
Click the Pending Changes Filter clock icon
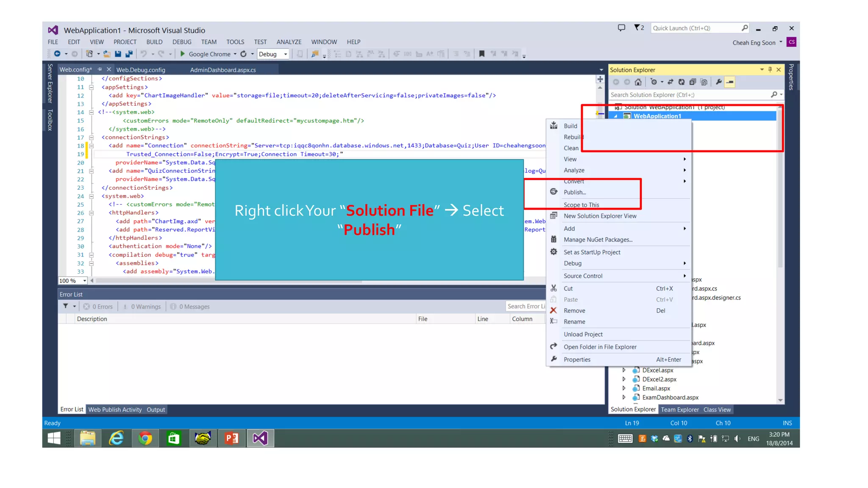coord(654,82)
